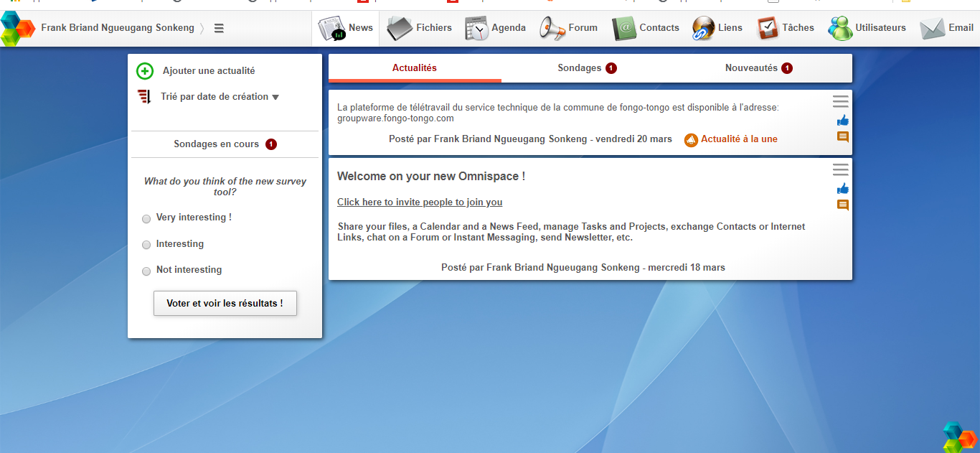
Task: Open the Liens globe icon
Action: coord(703,28)
